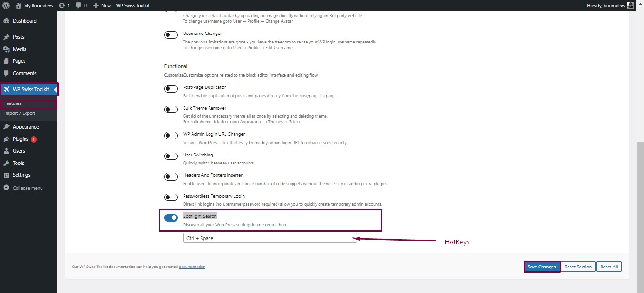Open the home icon for My Boomdevs
Viewport: 644px width, 293px height.
point(18,5)
